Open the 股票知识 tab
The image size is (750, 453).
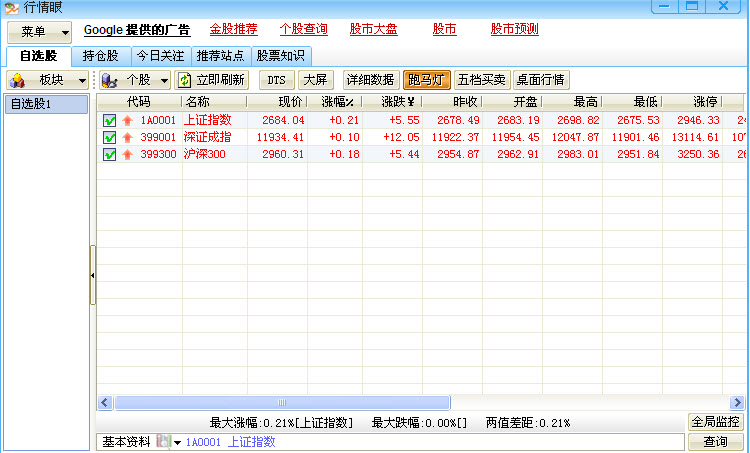(x=281, y=56)
